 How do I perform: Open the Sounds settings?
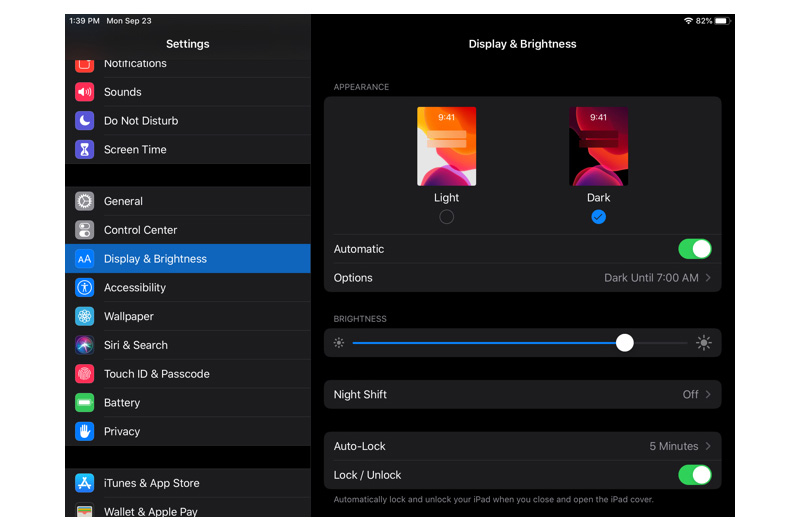click(x=188, y=92)
